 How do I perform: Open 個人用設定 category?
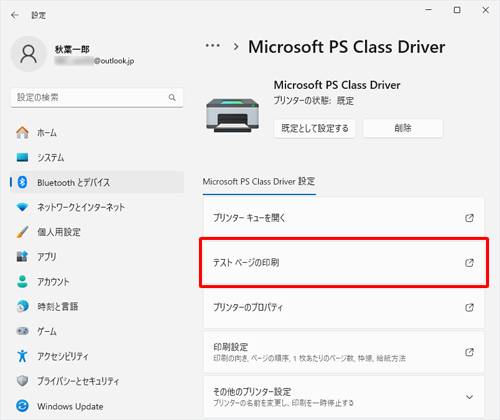97,232
